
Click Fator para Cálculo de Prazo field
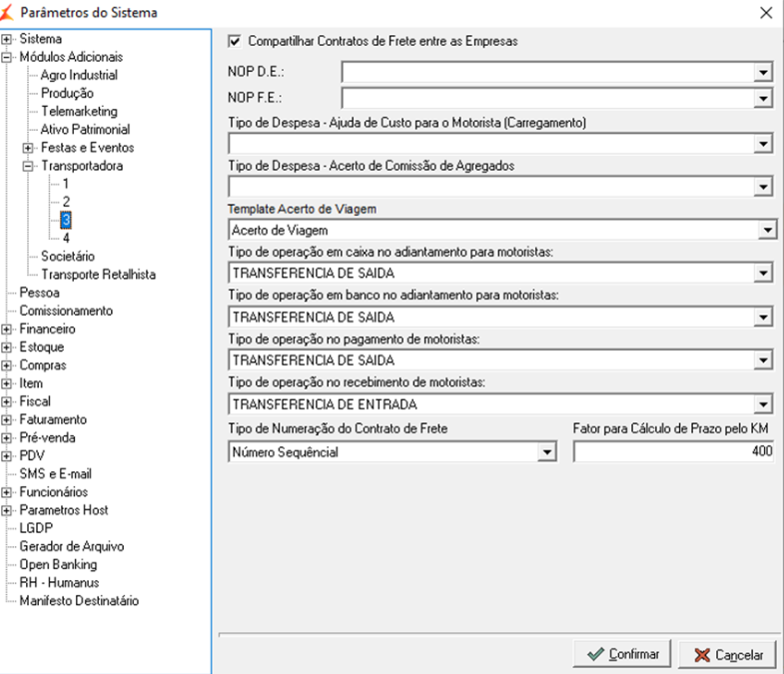tap(673, 451)
